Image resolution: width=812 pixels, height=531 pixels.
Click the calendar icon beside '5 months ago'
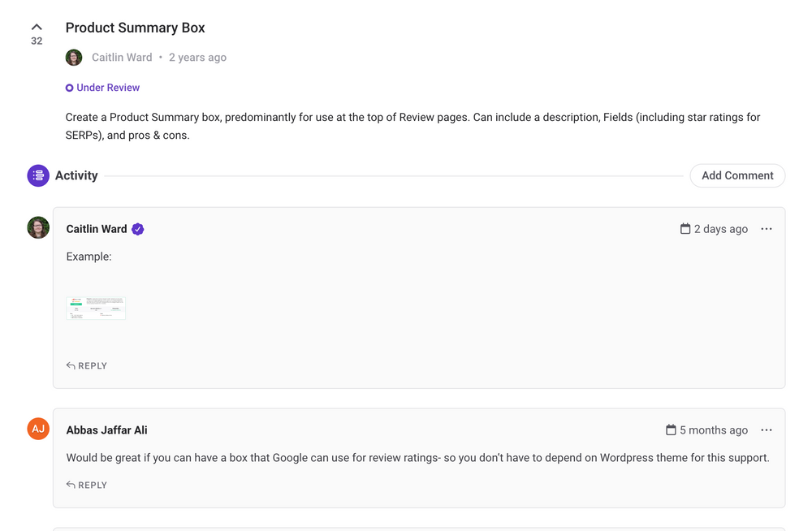coord(670,430)
